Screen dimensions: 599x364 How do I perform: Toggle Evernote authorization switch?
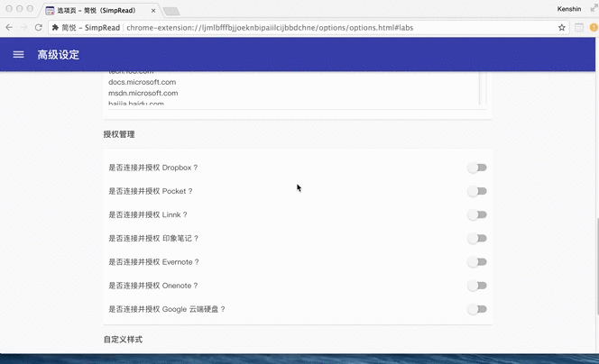pos(477,262)
